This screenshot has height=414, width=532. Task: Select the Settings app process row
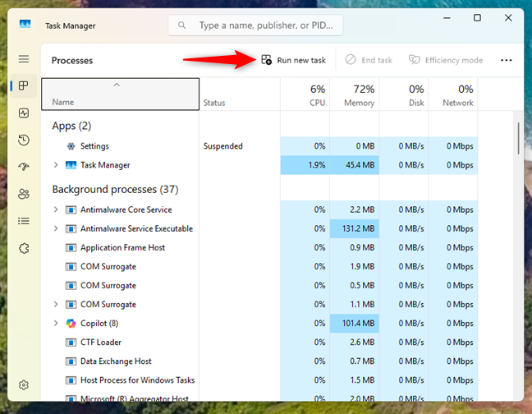click(94, 146)
